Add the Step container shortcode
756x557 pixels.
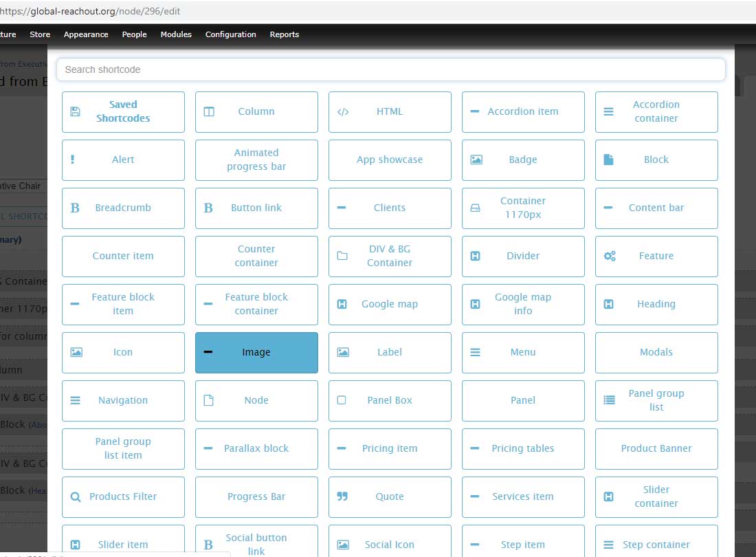pos(656,541)
